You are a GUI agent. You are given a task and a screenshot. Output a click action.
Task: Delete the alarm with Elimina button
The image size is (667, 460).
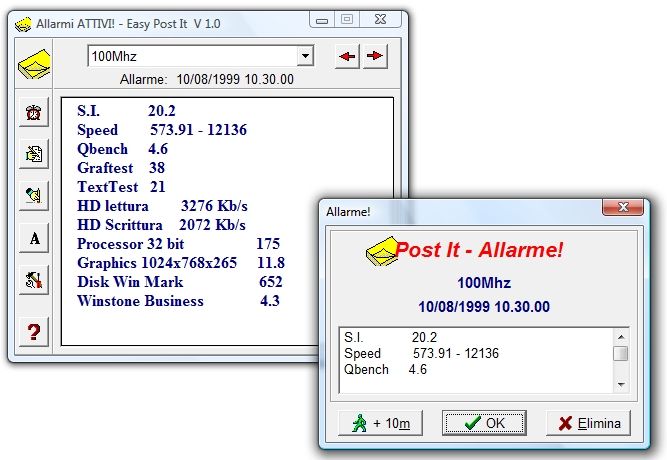pos(588,423)
